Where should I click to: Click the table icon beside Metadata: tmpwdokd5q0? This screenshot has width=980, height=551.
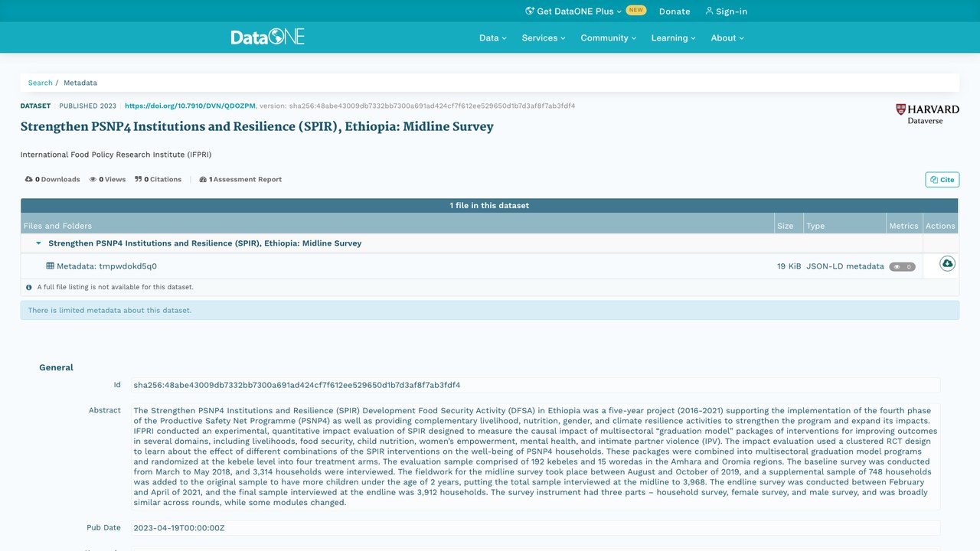(x=51, y=266)
